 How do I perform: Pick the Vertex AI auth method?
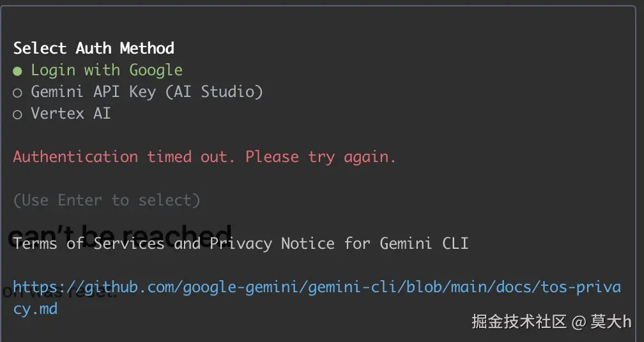click(70, 114)
